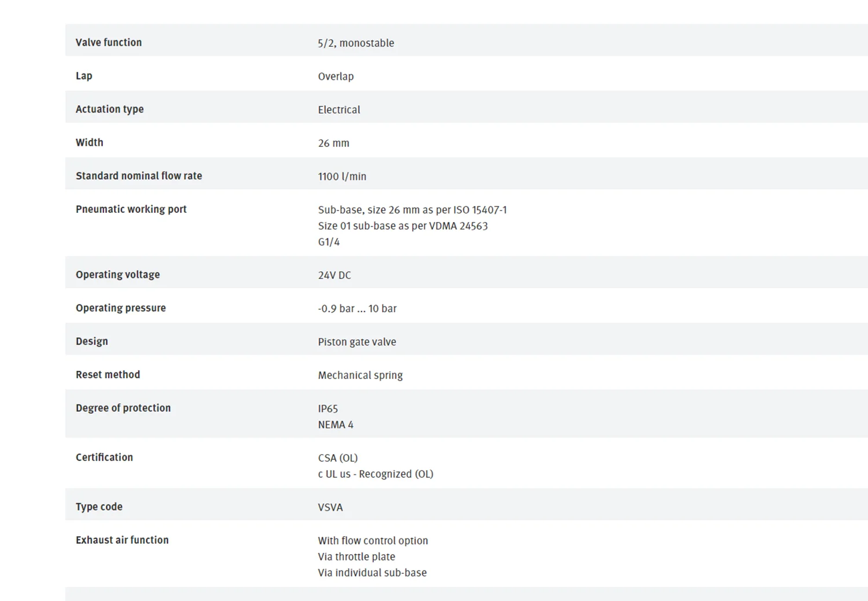The height and width of the screenshot is (601, 868).
Task: Click the "24V DC" operating voltage value
Action: 334,275
